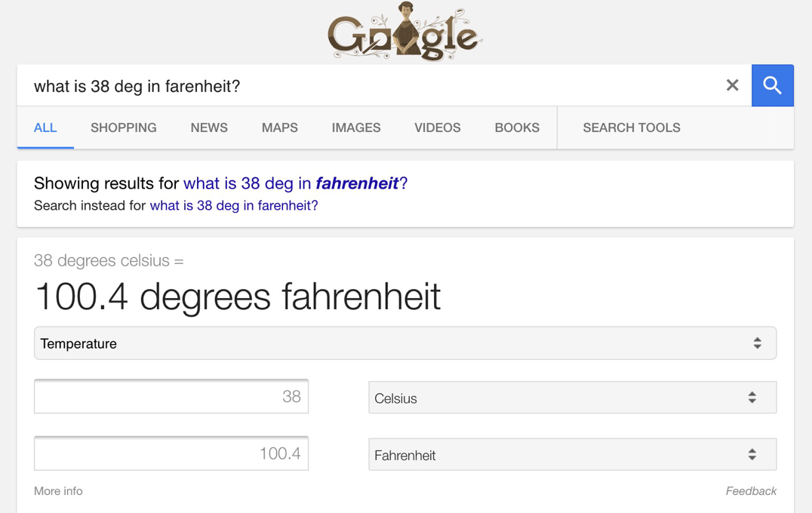Switch to the News tab

[x=209, y=127]
